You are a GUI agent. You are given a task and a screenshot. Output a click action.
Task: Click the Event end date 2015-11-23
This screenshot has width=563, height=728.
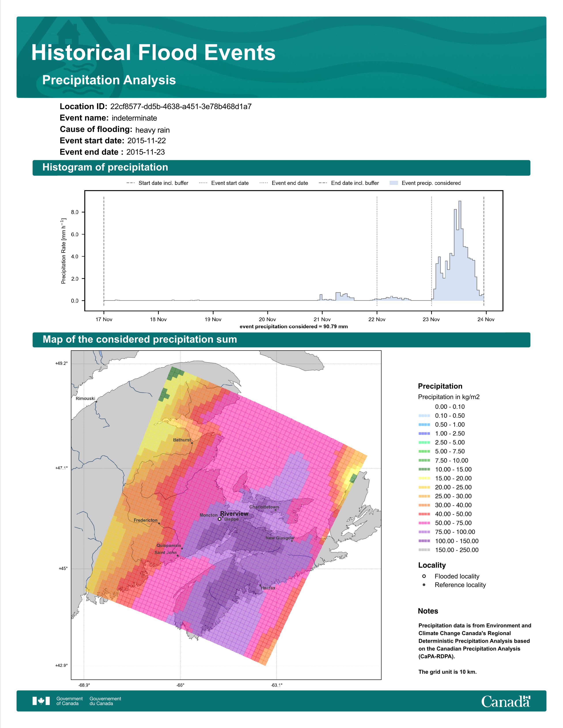click(x=145, y=152)
